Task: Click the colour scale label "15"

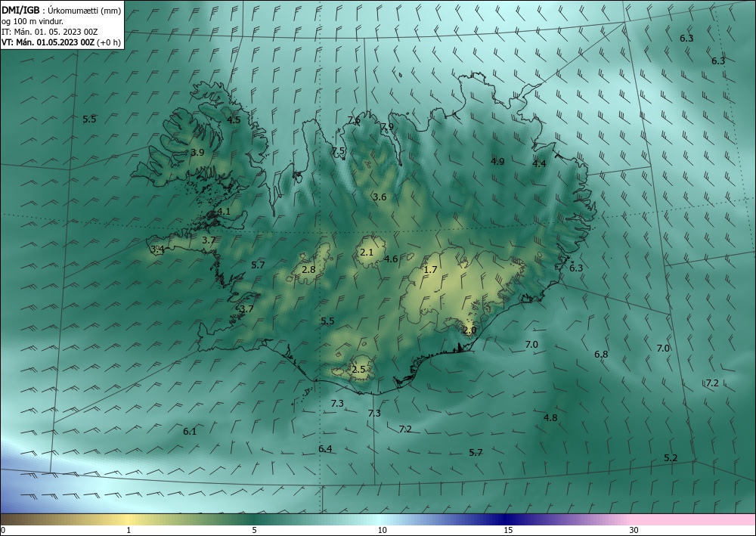Action: click(508, 530)
